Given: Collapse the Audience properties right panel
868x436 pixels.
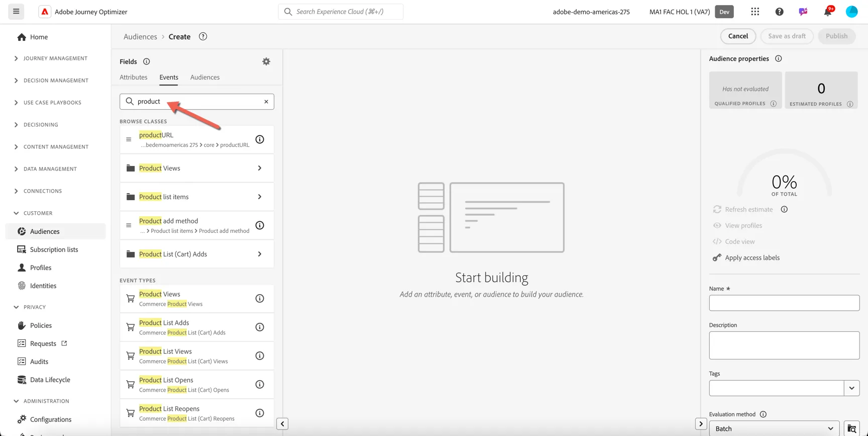Looking at the screenshot, I should (701, 424).
